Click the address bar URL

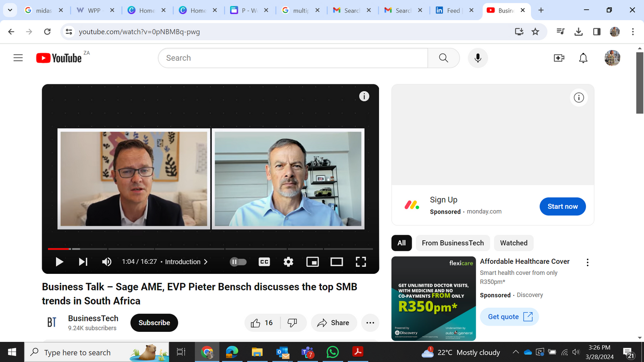coord(139,32)
